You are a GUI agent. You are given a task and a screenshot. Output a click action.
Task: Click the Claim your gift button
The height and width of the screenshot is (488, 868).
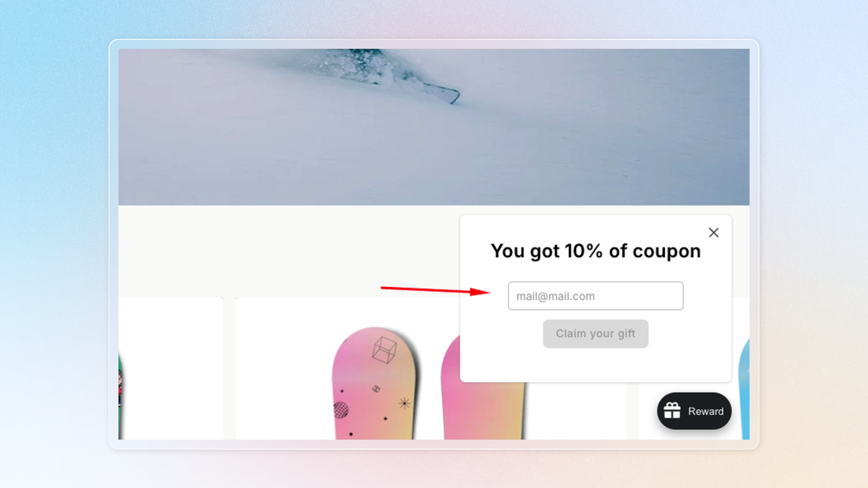click(x=595, y=333)
